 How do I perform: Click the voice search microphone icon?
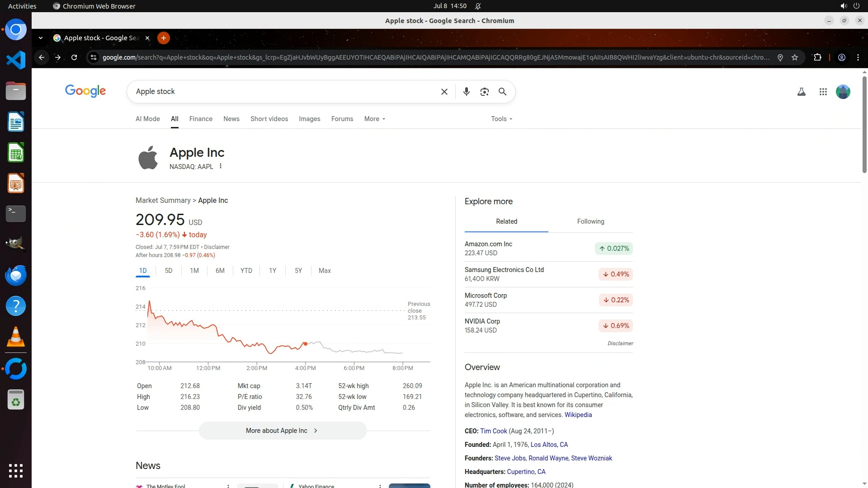(x=466, y=92)
